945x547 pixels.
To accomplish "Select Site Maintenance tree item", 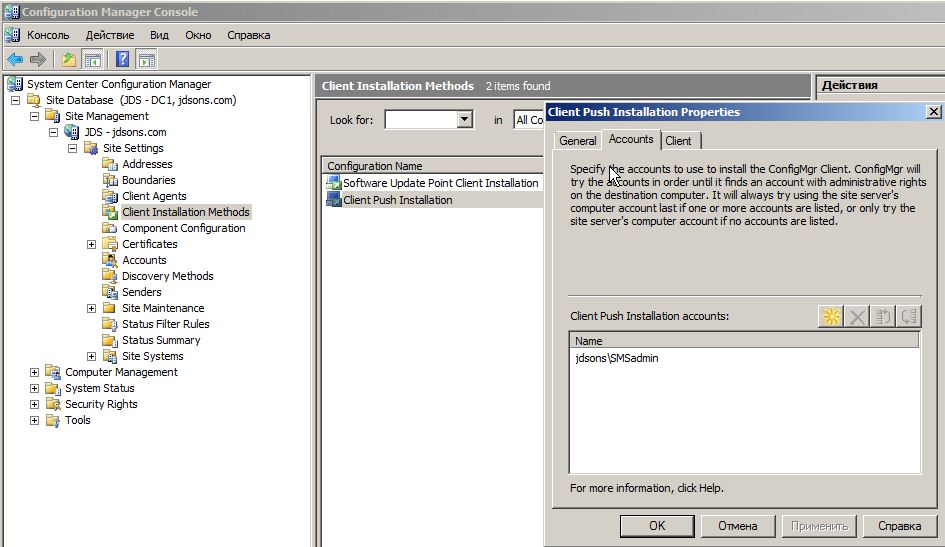I will [x=163, y=308].
